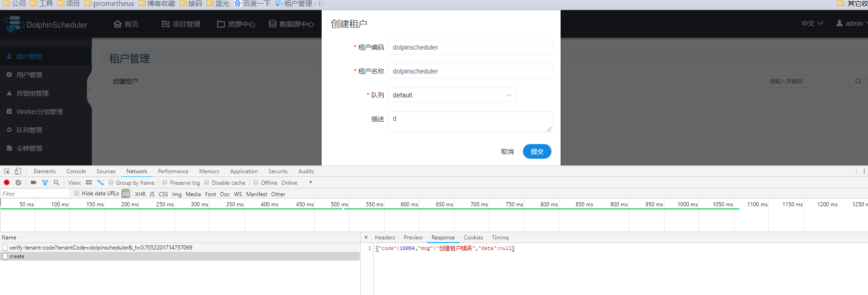The image size is (868, 295).
Task: Toggle the waterfall overview icon
Action: tap(100, 182)
